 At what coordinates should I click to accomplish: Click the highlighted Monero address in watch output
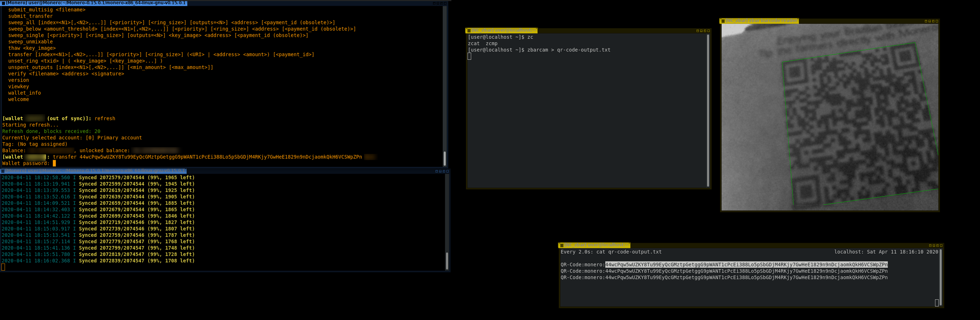tap(746, 265)
